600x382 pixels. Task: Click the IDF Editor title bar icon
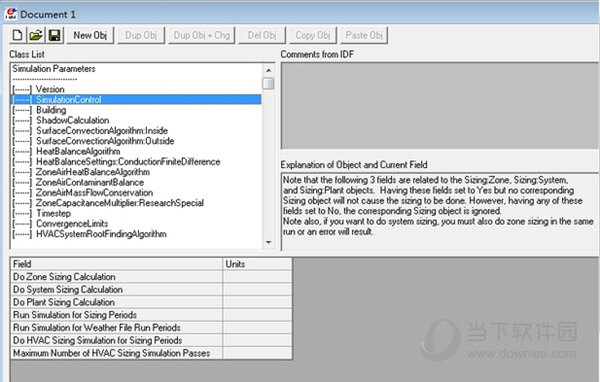(10, 14)
